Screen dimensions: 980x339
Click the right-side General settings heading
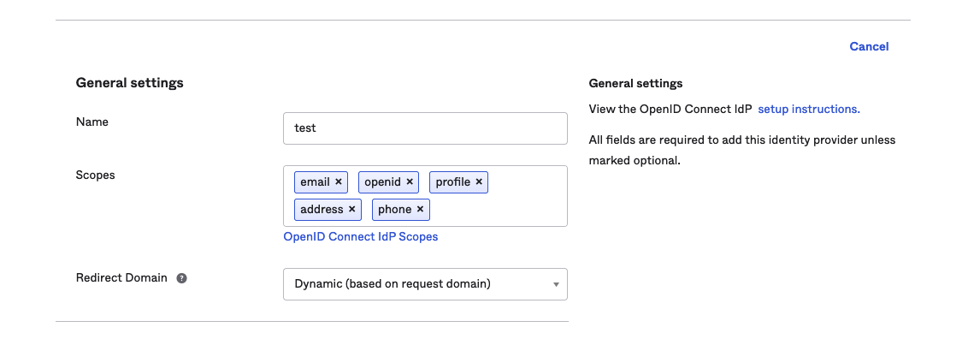click(635, 84)
